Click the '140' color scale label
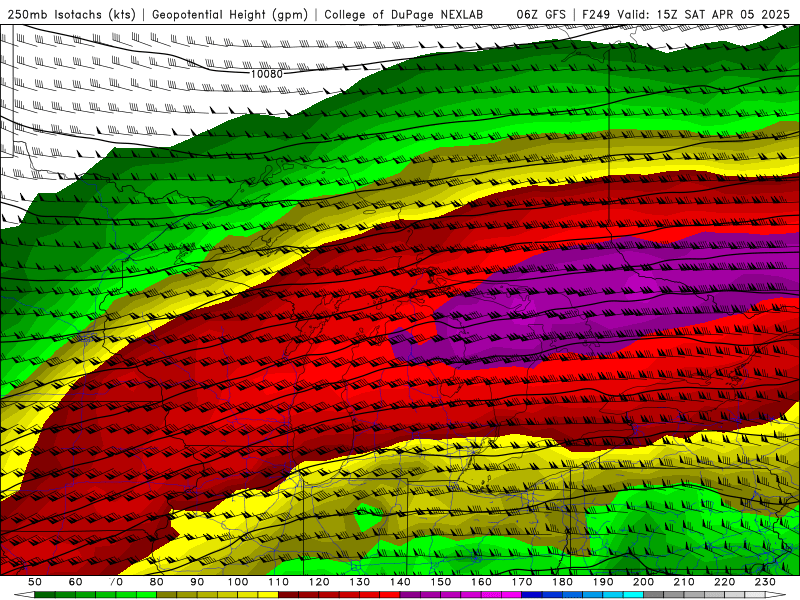800x600 pixels. (400, 582)
